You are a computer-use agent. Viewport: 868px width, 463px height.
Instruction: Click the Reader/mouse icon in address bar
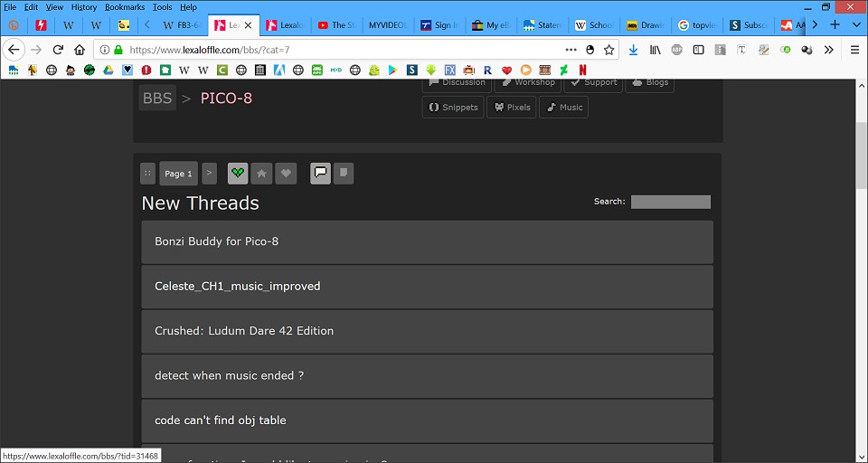tap(590, 50)
